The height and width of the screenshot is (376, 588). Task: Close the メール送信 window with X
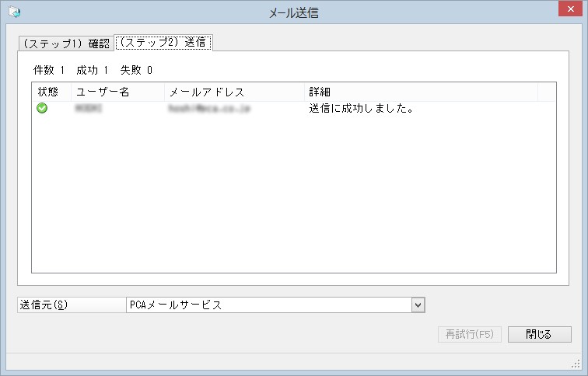570,9
